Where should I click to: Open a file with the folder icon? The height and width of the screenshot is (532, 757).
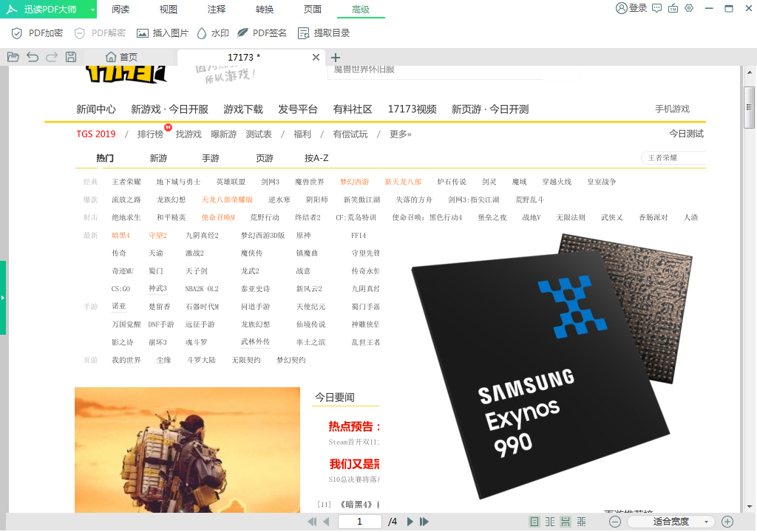13,56
